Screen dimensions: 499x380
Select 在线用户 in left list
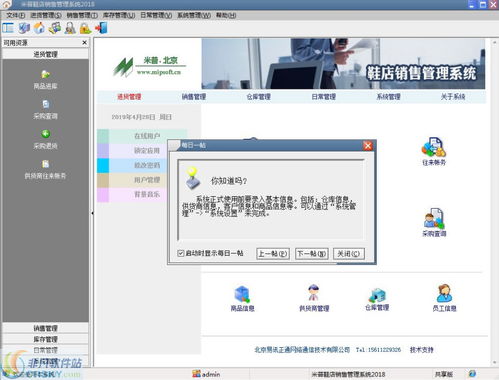(147, 136)
